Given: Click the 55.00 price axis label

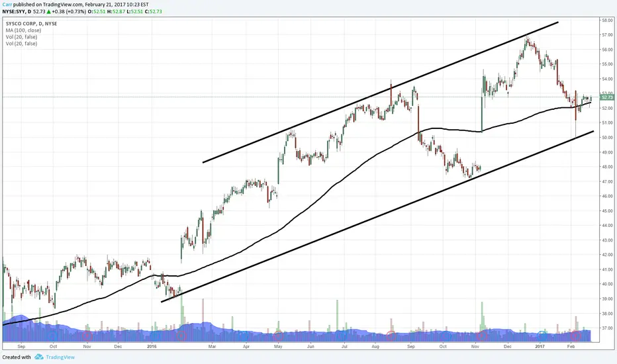Looking at the screenshot, I should 607,64.
